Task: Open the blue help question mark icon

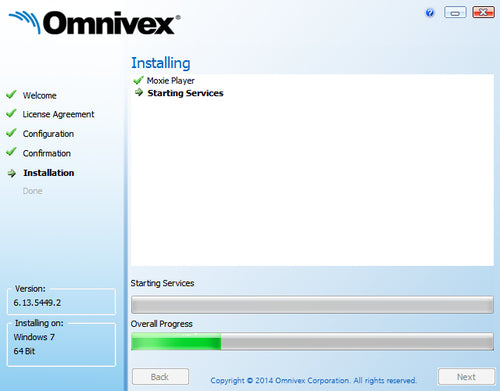Action: click(430, 13)
